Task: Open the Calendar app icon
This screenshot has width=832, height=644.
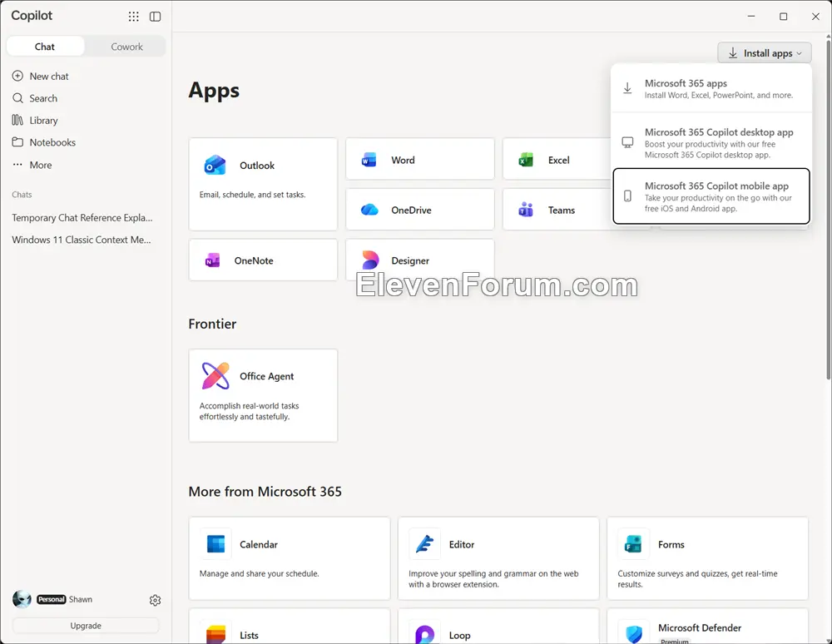Action: pyautogui.click(x=215, y=544)
